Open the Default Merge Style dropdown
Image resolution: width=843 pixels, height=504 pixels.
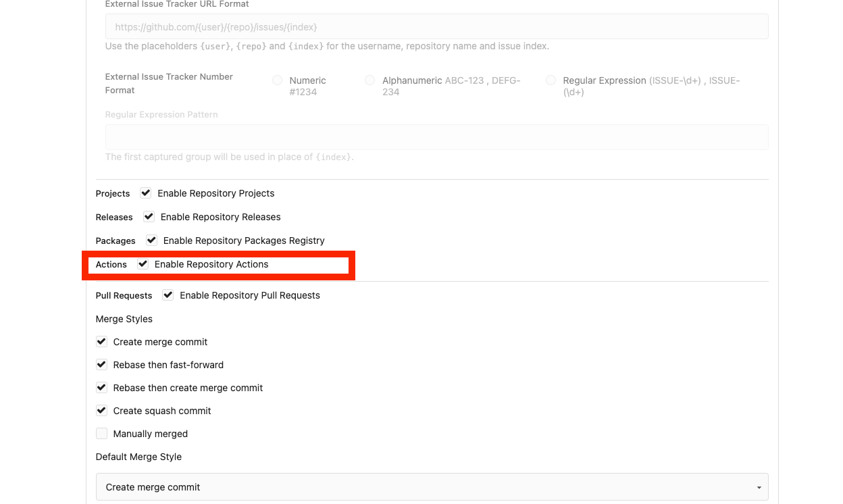coord(431,487)
